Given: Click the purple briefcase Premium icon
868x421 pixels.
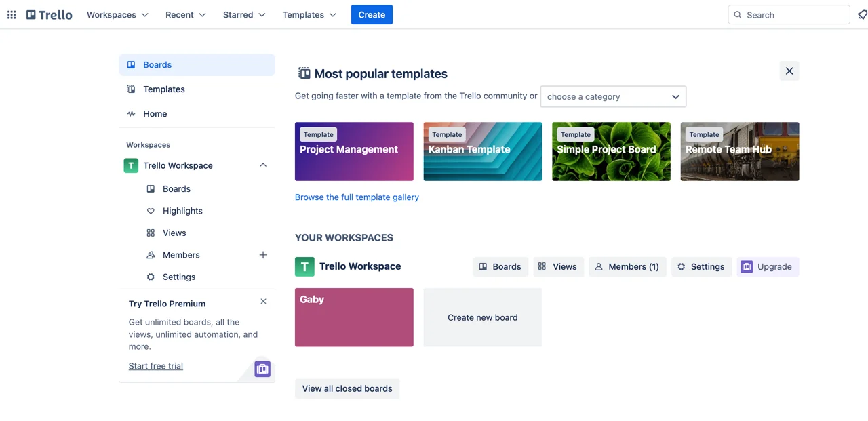Looking at the screenshot, I should [262, 369].
